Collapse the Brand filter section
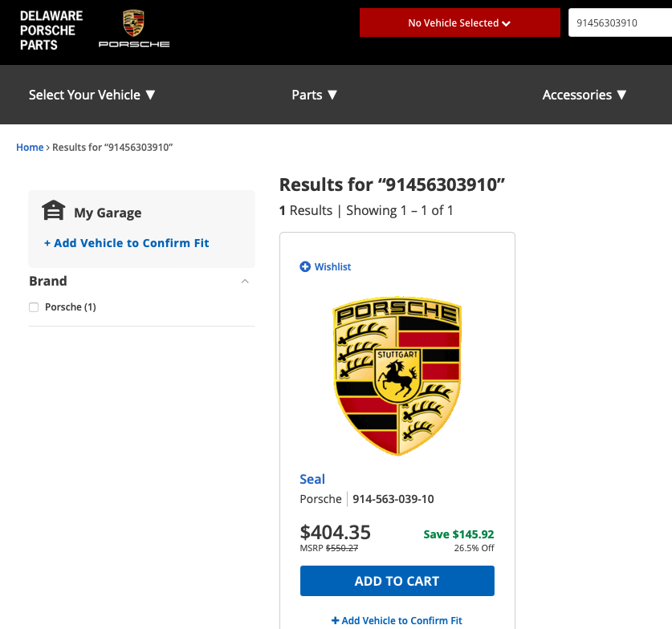 (245, 282)
